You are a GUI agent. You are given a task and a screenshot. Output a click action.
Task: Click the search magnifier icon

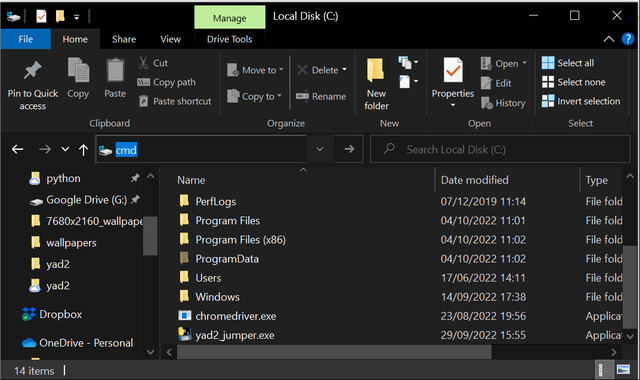[389, 149]
